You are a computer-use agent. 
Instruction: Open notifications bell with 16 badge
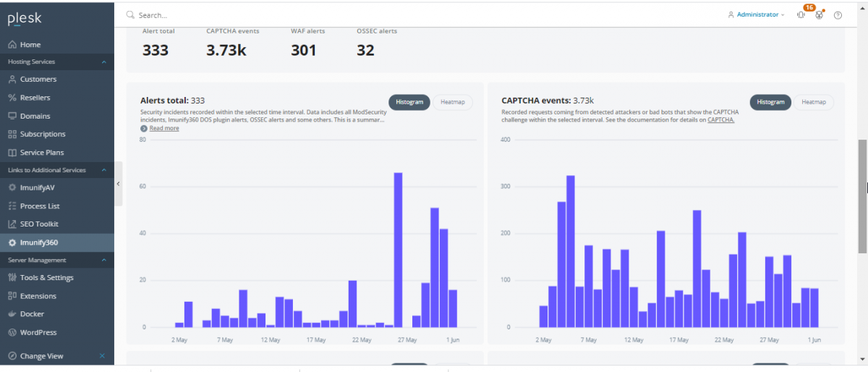801,14
